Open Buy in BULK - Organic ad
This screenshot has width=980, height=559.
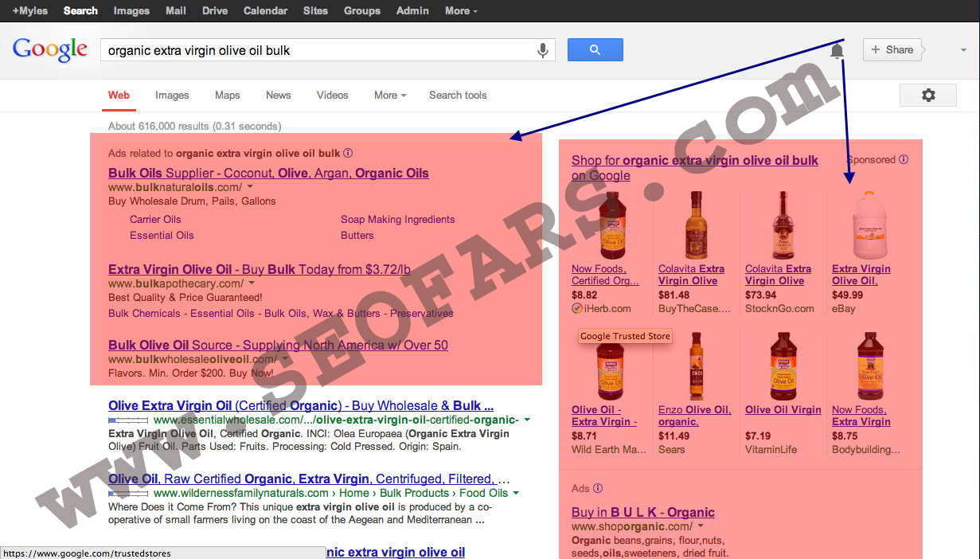click(x=643, y=512)
